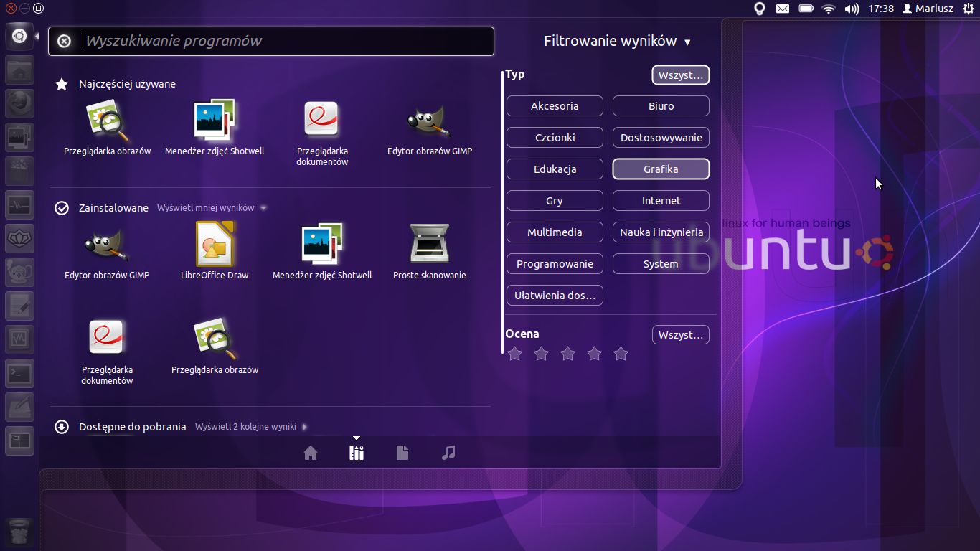Switch to the Files lens
The image size is (980, 551).
coord(402,453)
